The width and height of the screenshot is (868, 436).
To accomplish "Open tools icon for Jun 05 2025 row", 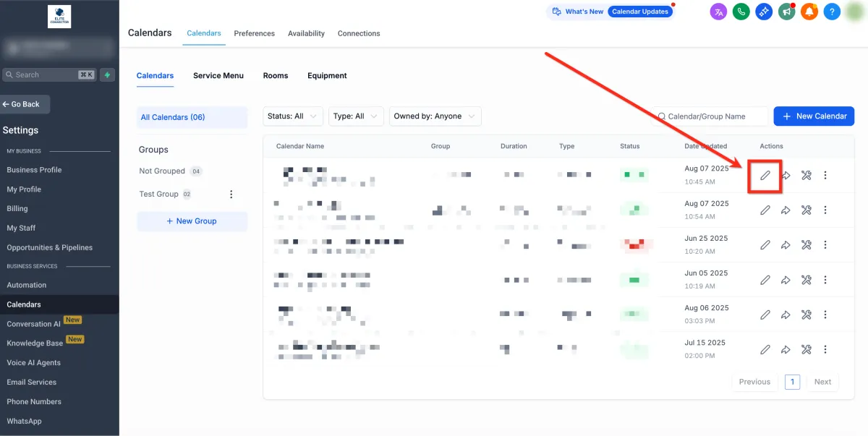I will (806, 280).
